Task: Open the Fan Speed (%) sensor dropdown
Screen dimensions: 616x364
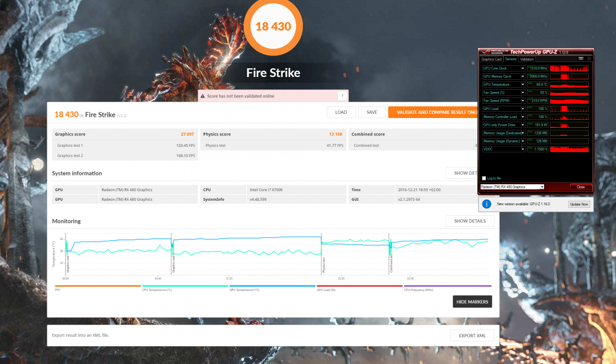Action: [x=523, y=92]
